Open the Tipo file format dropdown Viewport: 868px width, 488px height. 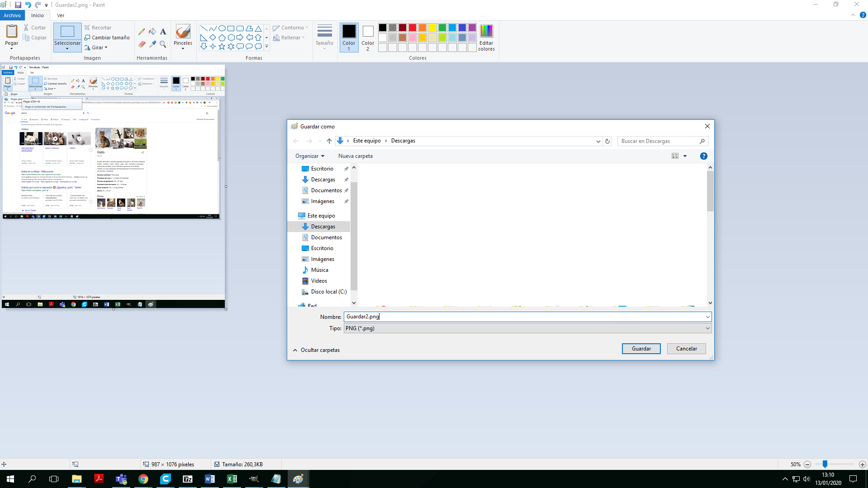pos(527,328)
